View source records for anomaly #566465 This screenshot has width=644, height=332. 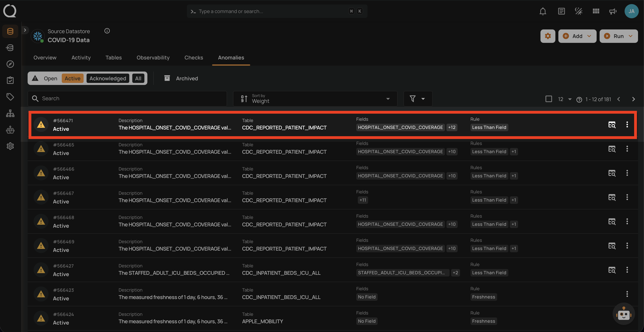612,149
